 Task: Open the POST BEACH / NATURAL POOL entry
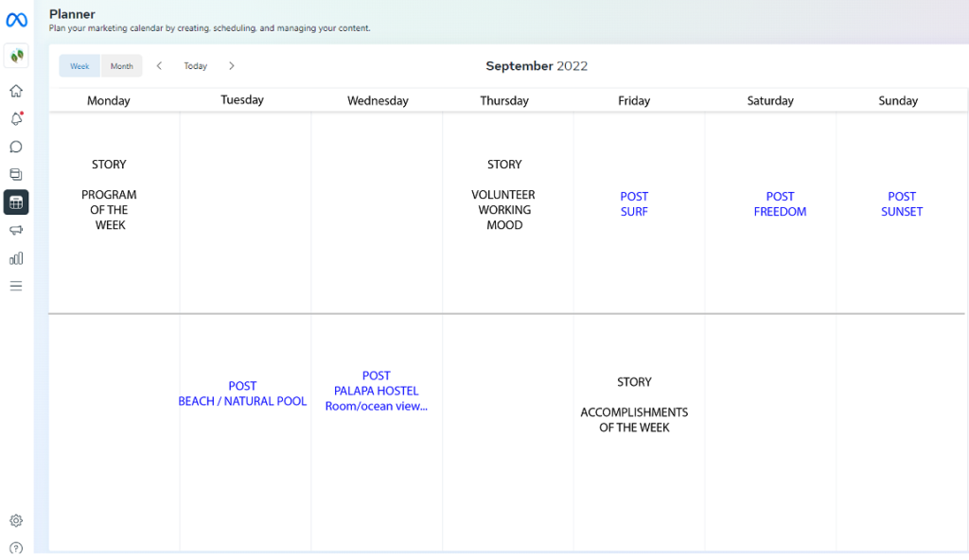(242, 394)
